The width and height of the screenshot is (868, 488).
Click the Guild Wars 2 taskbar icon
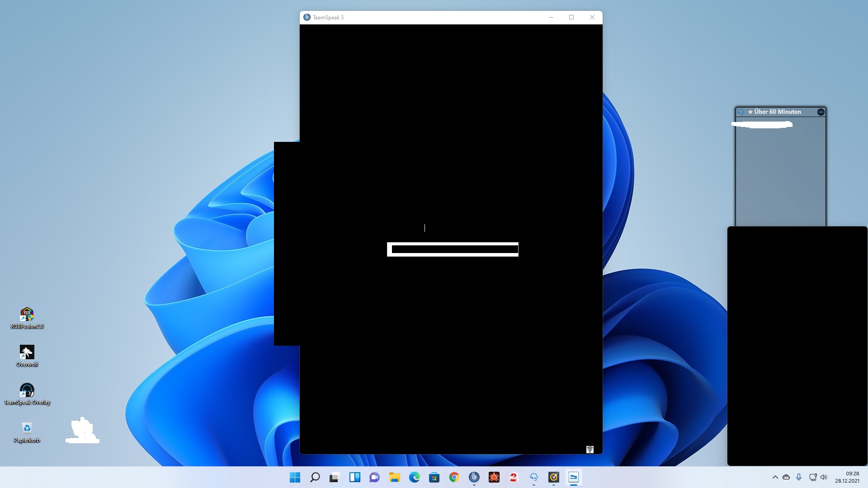point(514,477)
